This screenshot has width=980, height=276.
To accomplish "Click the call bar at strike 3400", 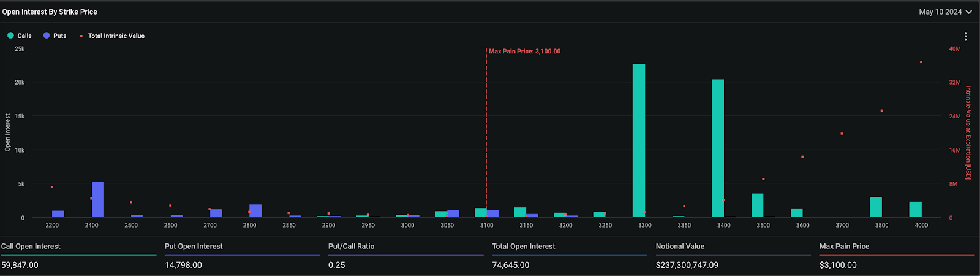I will click(x=718, y=148).
